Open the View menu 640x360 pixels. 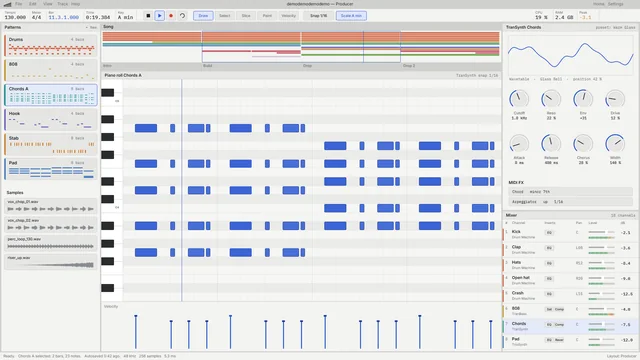[x=48, y=4]
